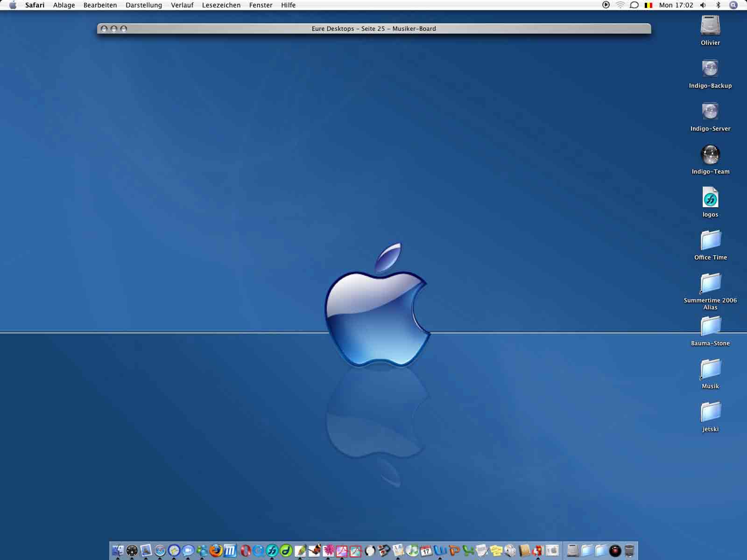Screen dimensions: 747x560
Task: Open the Bluetooth status menu
Action: [719, 5]
